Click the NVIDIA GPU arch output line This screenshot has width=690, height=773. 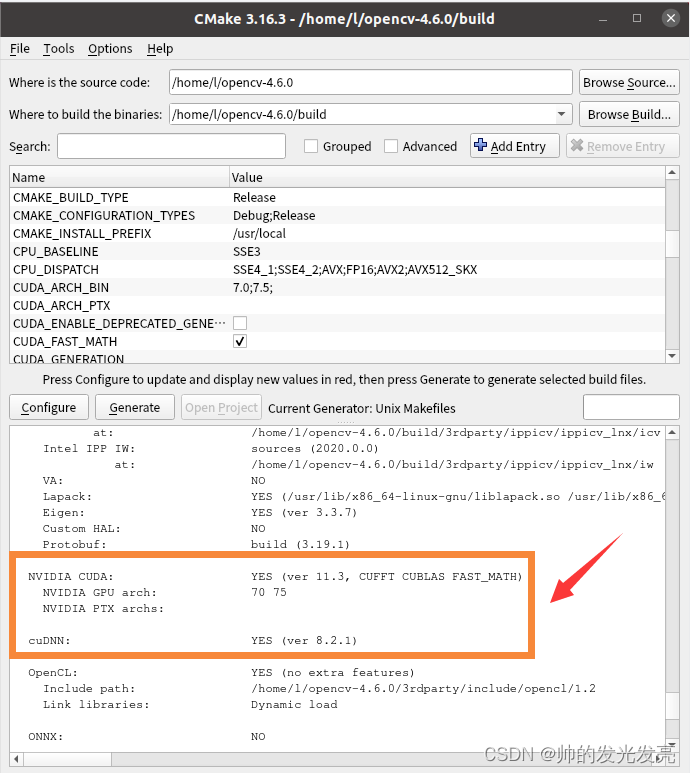164,592
